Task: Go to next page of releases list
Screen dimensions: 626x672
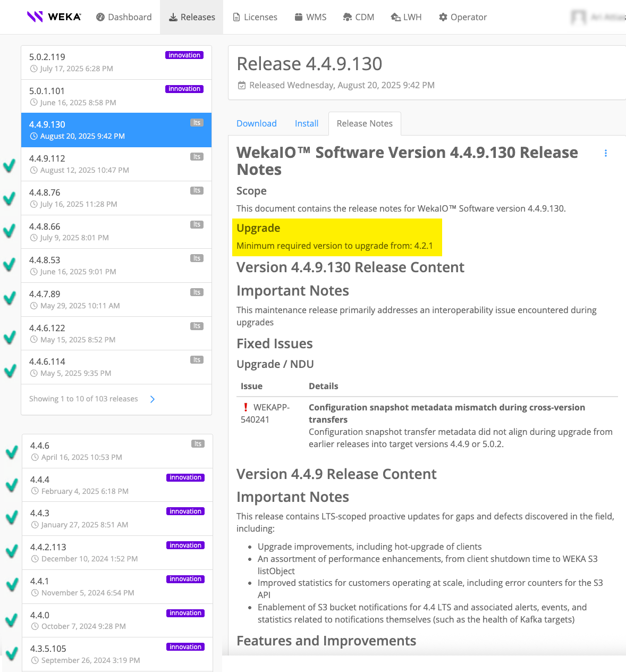Action: [x=153, y=399]
